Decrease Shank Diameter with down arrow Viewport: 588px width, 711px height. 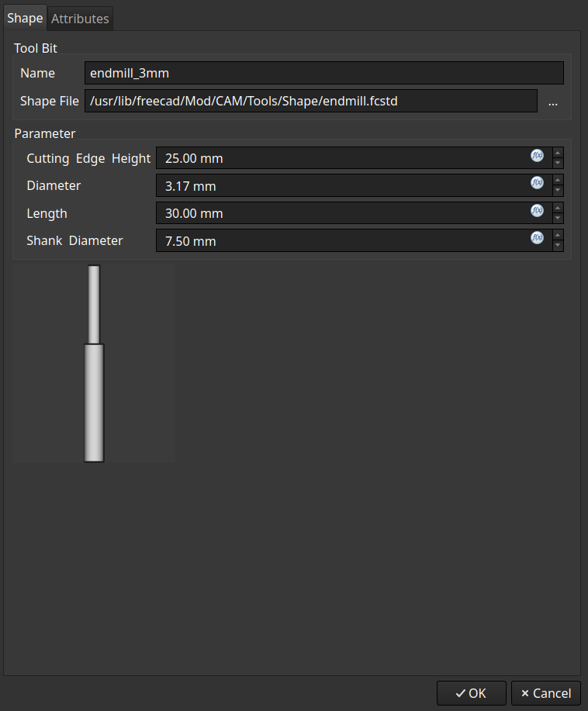558,245
